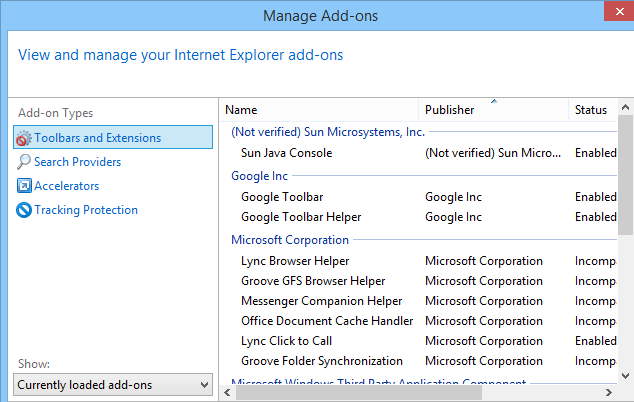Click the vertical scrollbar down arrow
The height and width of the screenshot is (402, 634).
626,376
